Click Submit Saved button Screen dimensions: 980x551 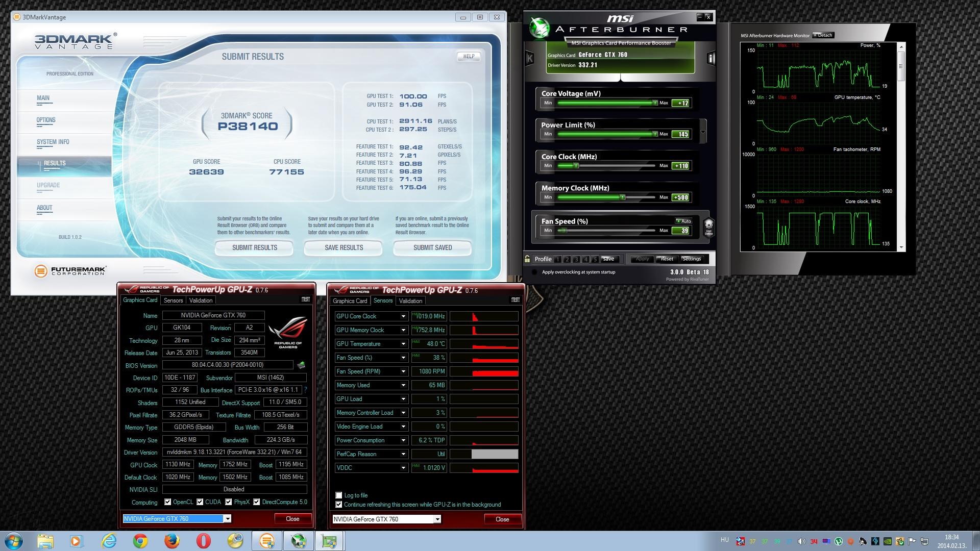[x=433, y=248]
